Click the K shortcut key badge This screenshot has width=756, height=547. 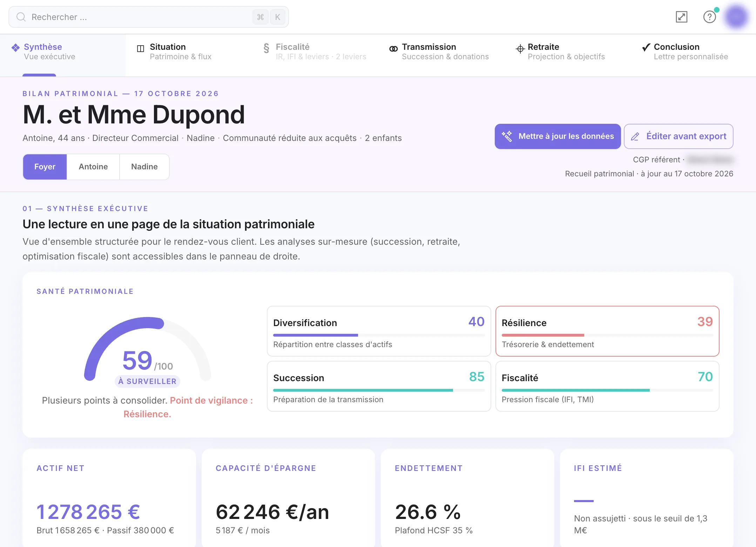[278, 17]
